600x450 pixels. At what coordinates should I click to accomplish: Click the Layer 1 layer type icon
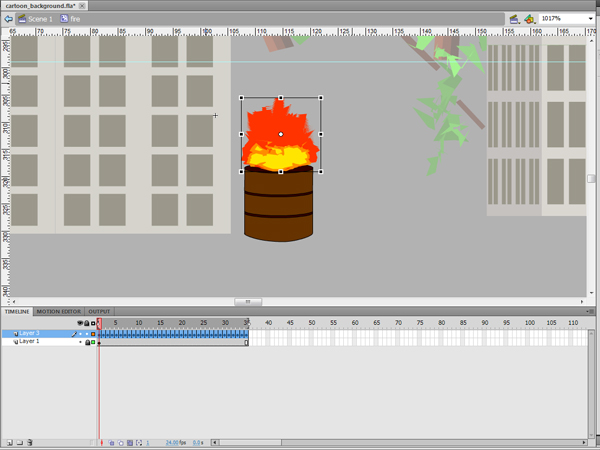coord(16,342)
